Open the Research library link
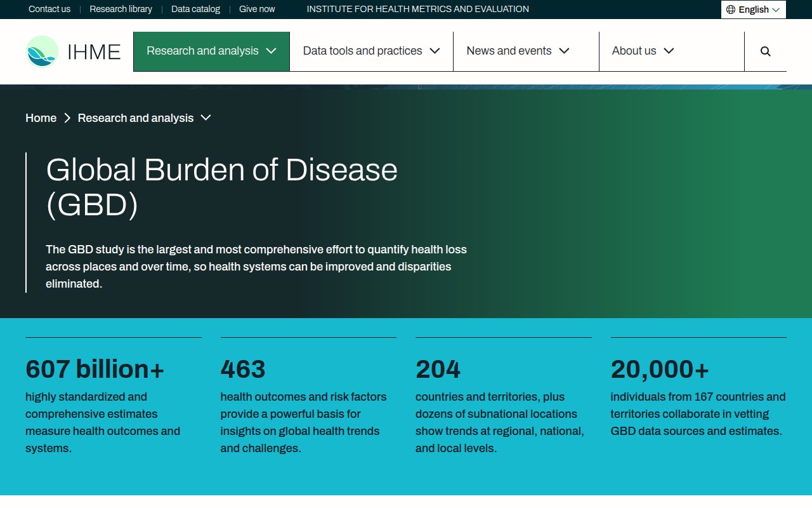The width and height of the screenshot is (812, 508). point(121,9)
